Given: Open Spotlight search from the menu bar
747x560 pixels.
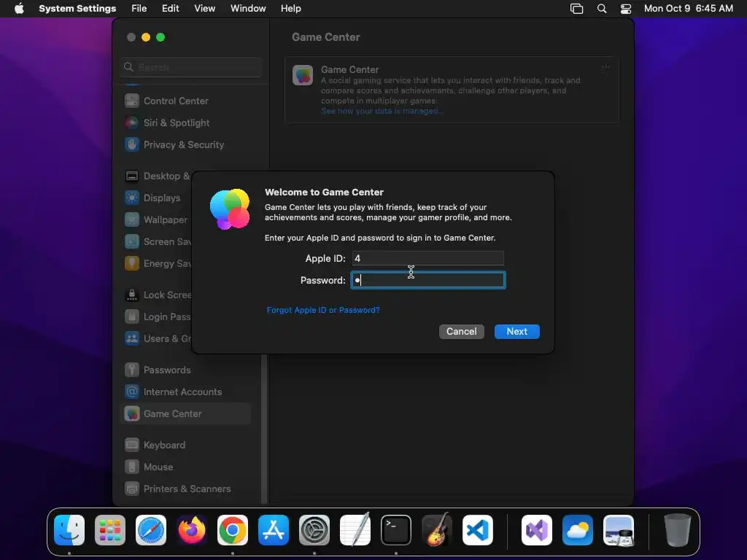Looking at the screenshot, I should click(x=602, y=9).
